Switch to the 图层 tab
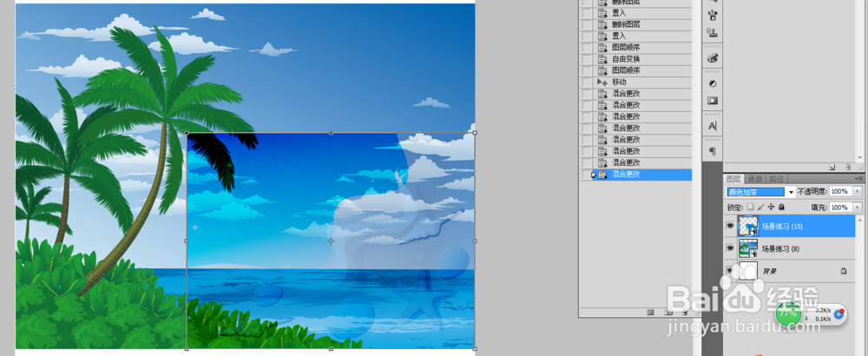Viewport: 868px width, 356px height. click(733, 179)
